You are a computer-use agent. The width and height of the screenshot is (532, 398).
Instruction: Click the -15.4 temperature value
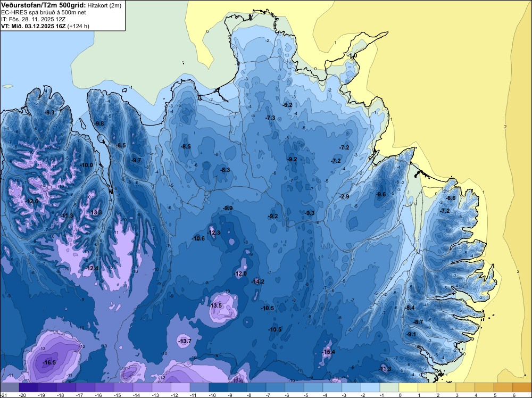328,352
